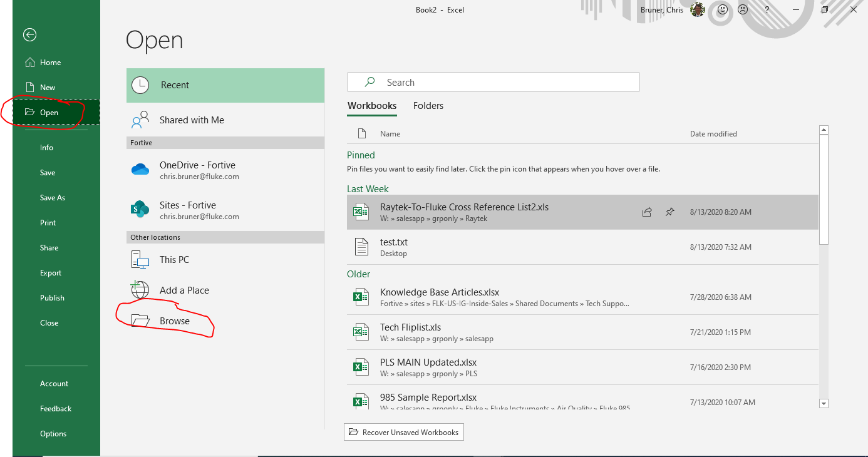Click the Search input field
Viewport: 868px width, 457px height.
pyautogui.click(x=493, y=82)
